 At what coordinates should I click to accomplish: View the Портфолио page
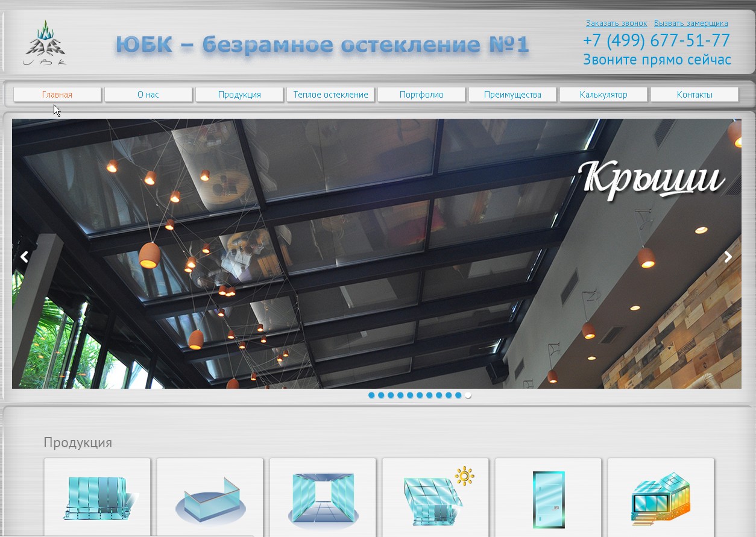[421, 95]
